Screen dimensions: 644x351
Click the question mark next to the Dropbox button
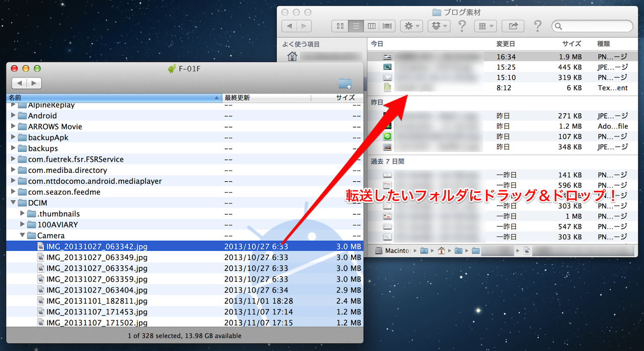click(462, 26)
